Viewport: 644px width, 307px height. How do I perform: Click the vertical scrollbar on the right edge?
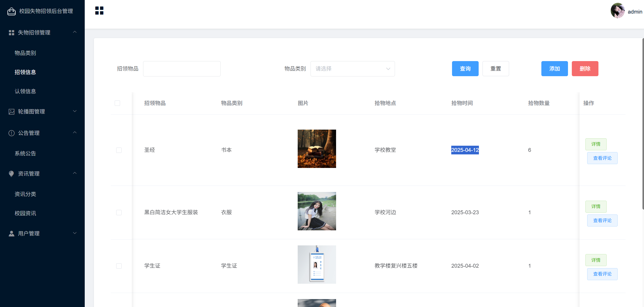click(643, 124)
